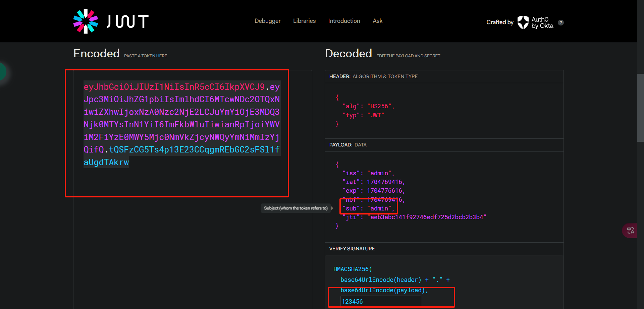This screenshot has width=644, height=309.
Task: Click the base64UrlEncode(header) line
Action: (395, 280)
